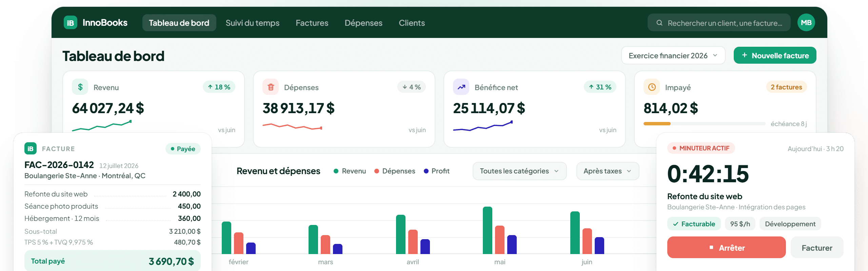Toggle the Facturable chip on the timer
Screen dimensions: 868x271
point(694,224)
